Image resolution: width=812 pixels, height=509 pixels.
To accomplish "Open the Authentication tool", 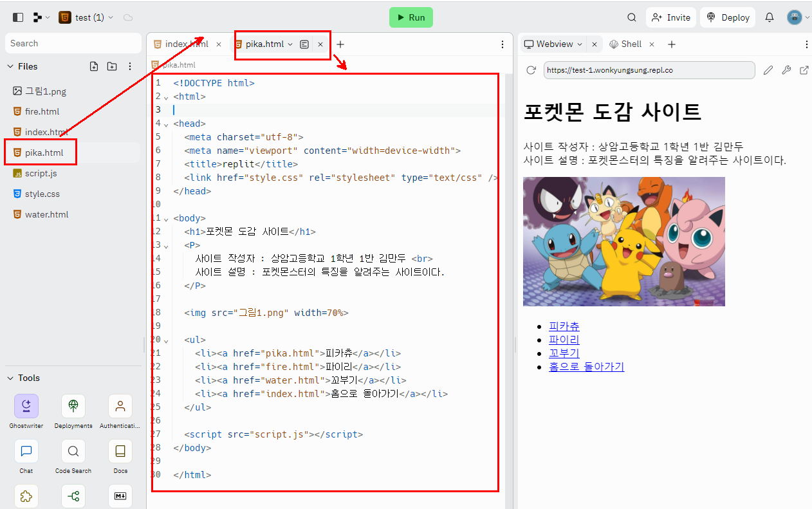I will tap(120, 412).
